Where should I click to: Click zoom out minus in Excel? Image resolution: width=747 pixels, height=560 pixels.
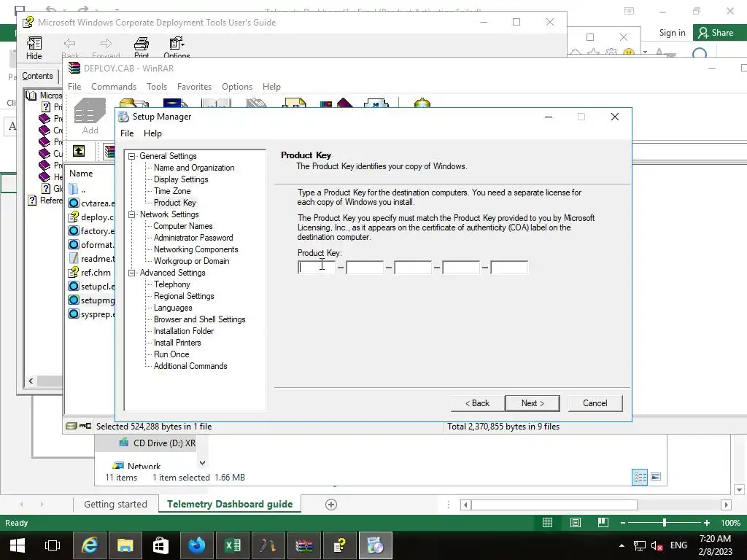coord(623,523)
